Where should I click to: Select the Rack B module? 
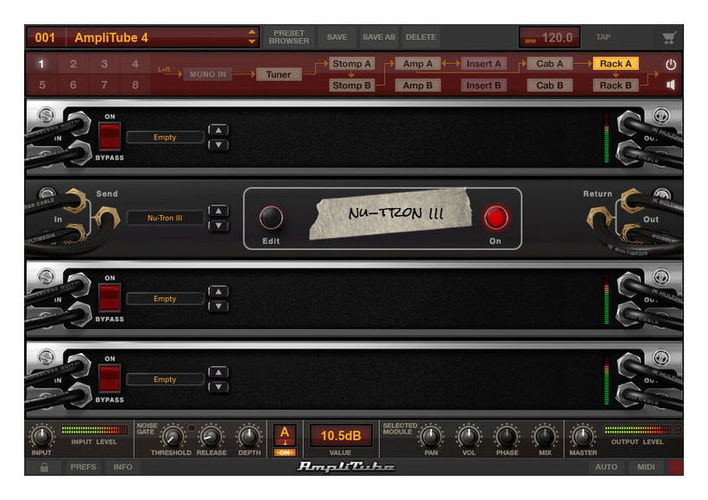(x=615, y=85)
